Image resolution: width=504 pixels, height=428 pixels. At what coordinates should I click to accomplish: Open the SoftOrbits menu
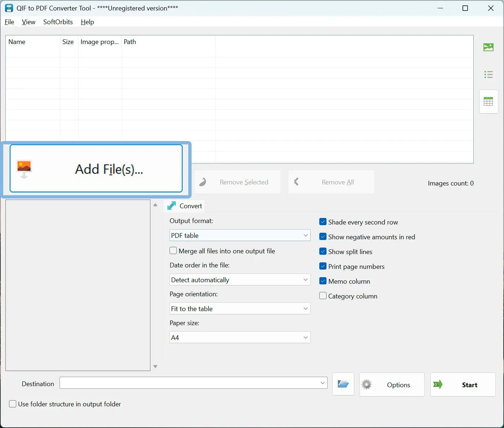[58, 22]
